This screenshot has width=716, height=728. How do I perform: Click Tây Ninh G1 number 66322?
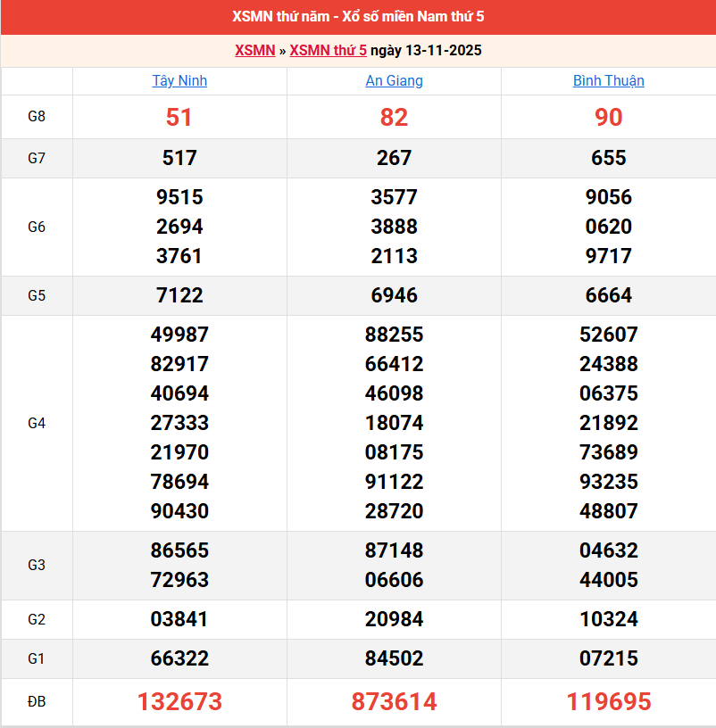[179, 658]
